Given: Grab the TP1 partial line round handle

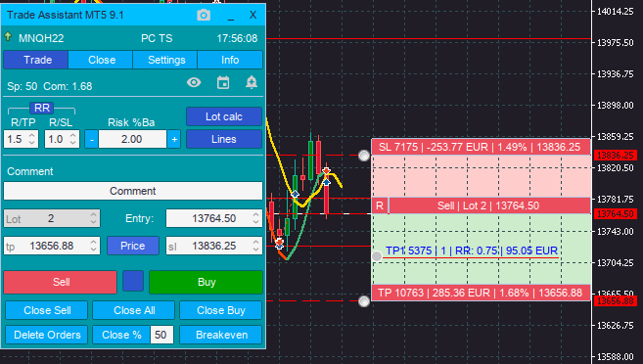Looking at the screenshot, I should coord(377,256).
